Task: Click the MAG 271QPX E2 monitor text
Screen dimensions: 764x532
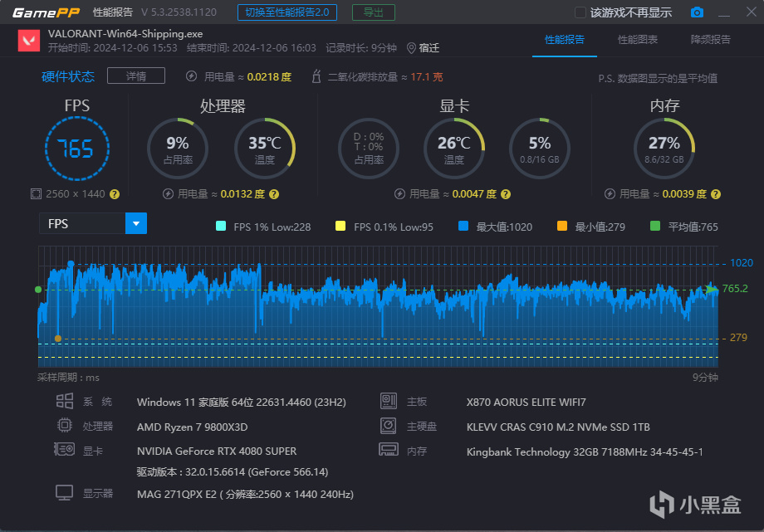Action: click(x=245, y=494)
